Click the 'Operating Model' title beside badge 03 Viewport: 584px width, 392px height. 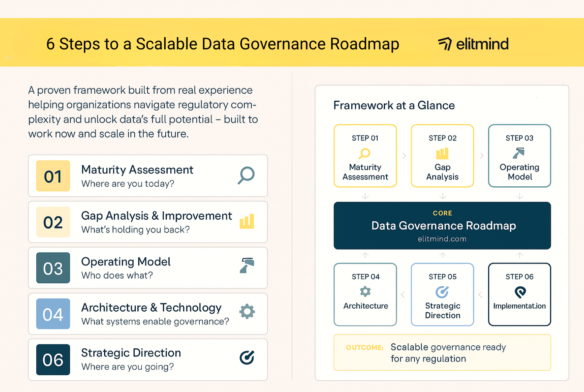point(126,262)
